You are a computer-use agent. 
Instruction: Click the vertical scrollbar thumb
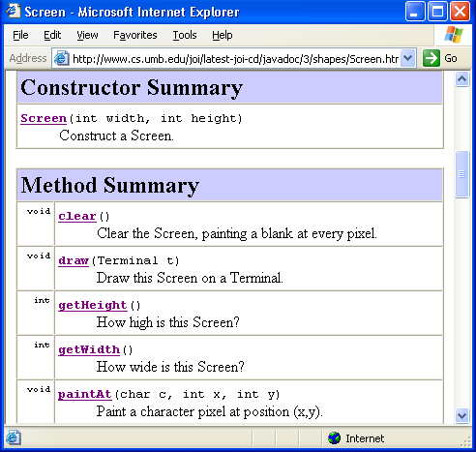tap(461, 174)
